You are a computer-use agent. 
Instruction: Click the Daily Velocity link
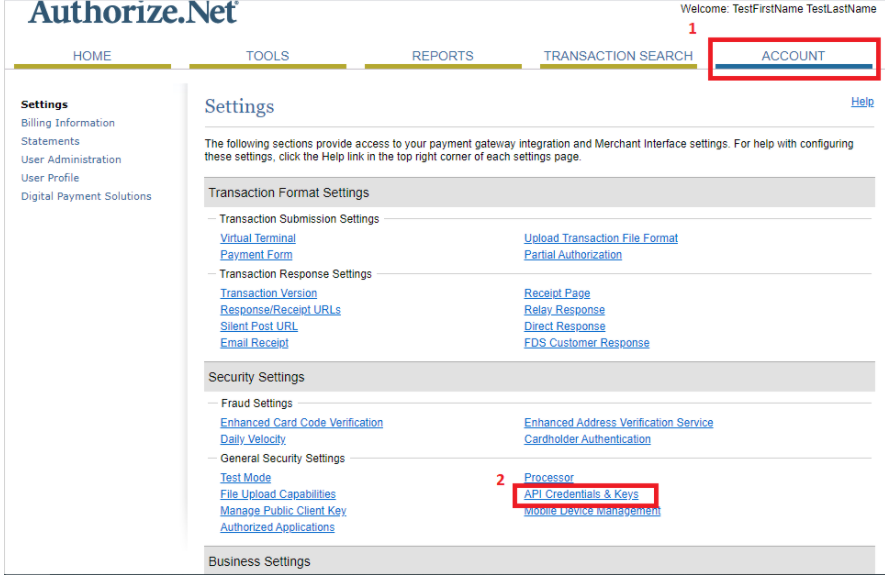coord(253,439)
